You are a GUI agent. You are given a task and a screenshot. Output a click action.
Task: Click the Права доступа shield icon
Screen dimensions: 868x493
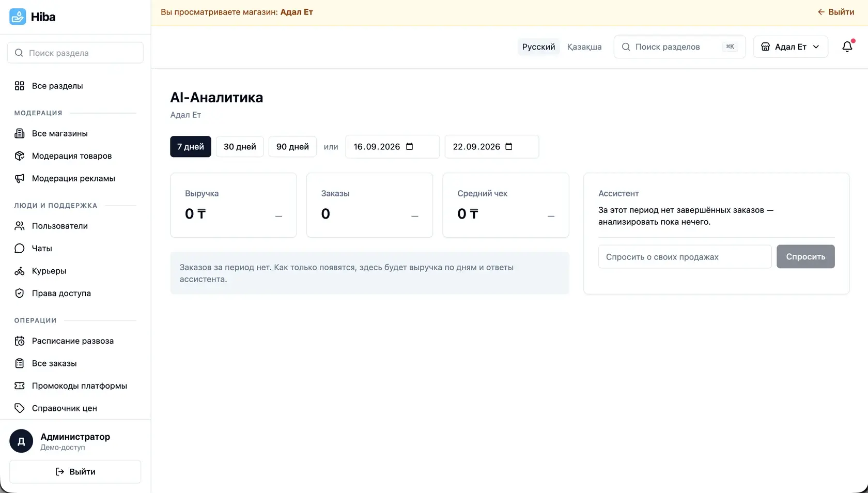[20, 293]
